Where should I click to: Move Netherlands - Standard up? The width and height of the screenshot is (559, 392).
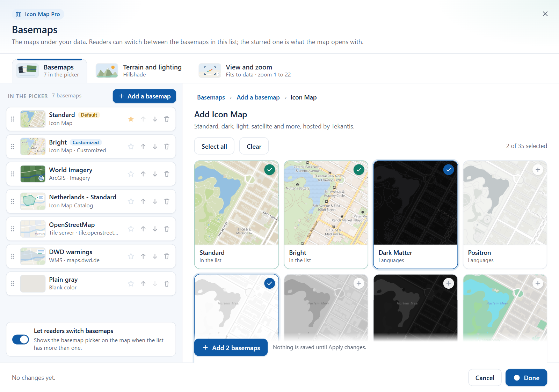tap(143, 201)
